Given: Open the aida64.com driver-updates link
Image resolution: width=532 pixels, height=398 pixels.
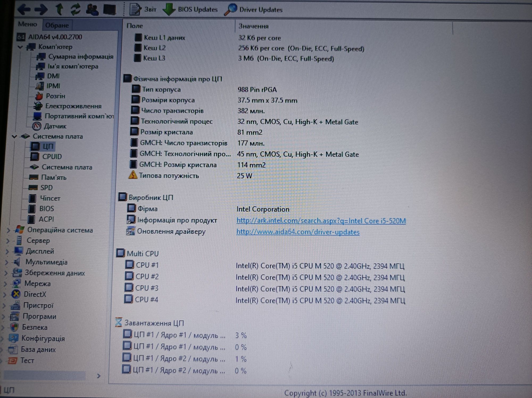Looking at the screenshot, I should click(x=298, y=232).
